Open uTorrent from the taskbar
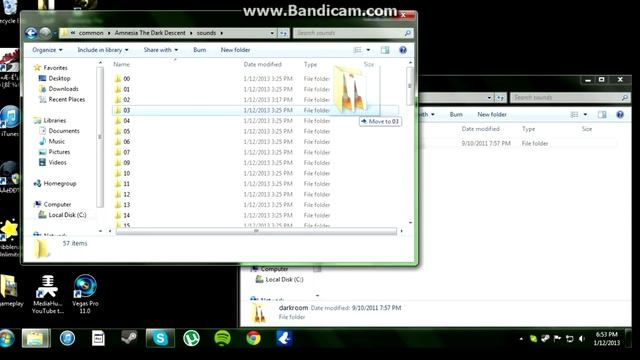The width and height of the screenshot is (640, 360). click(191, 338)
